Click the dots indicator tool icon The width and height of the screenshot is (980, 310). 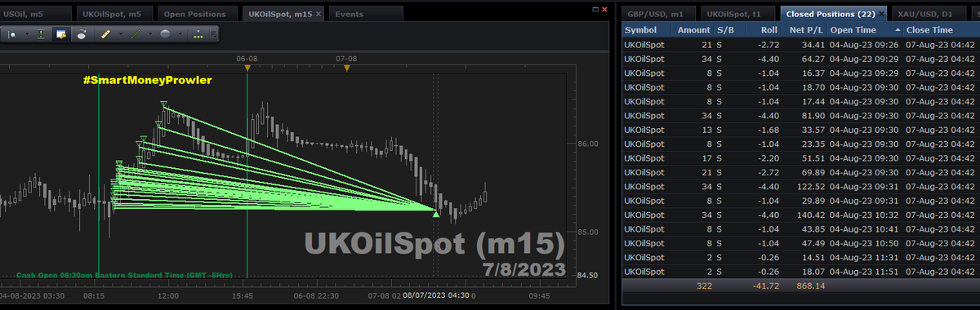coord(198,35)
